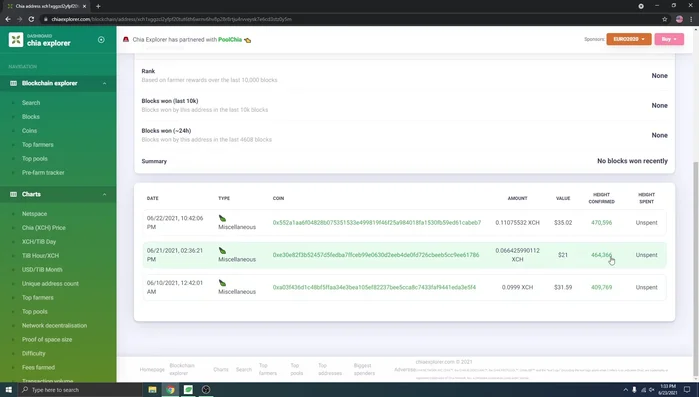Open the EURO2020 sponsor dropdown
The height and width of the screenshot is (397, 699).
629,39
